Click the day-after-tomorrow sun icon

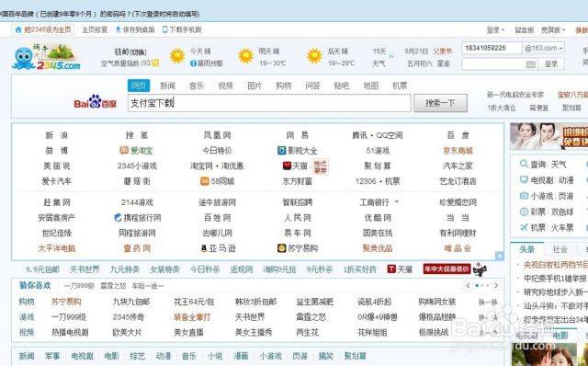click(314, 56)
